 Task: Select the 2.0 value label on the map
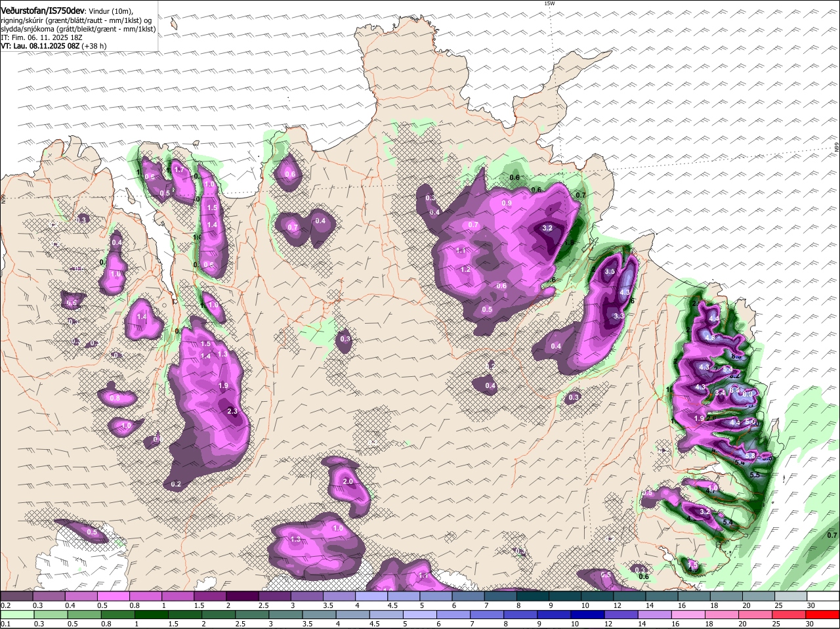pyautogui.click(x=348, y=481)
